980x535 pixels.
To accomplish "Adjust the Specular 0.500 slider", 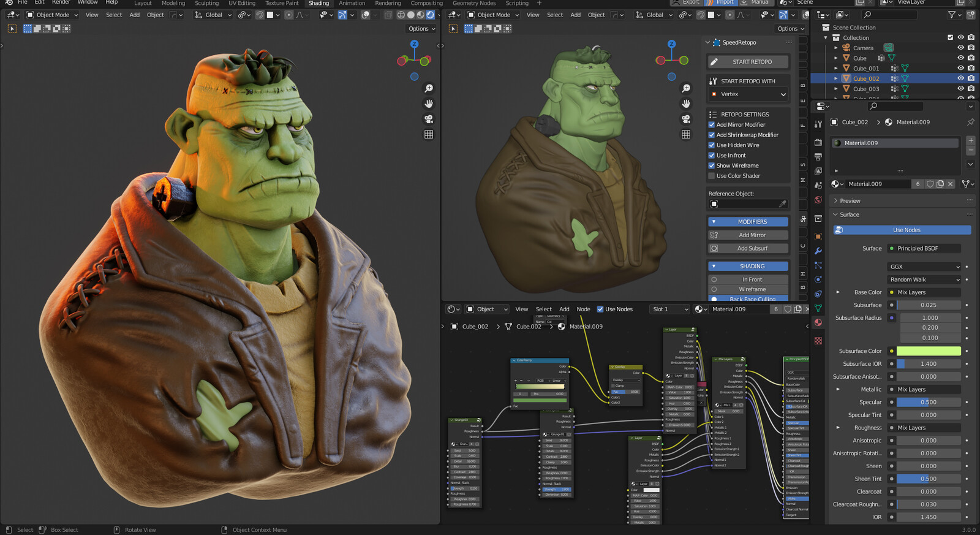I will [929, 402].
